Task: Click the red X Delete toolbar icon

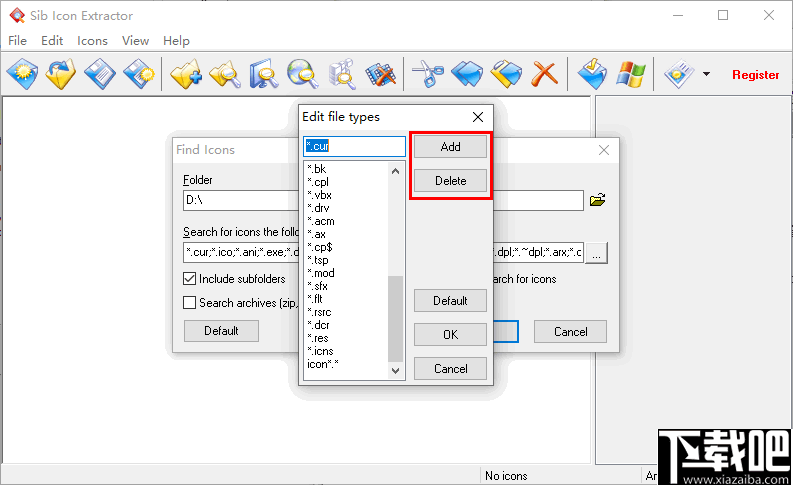Action: click(544, 74)
